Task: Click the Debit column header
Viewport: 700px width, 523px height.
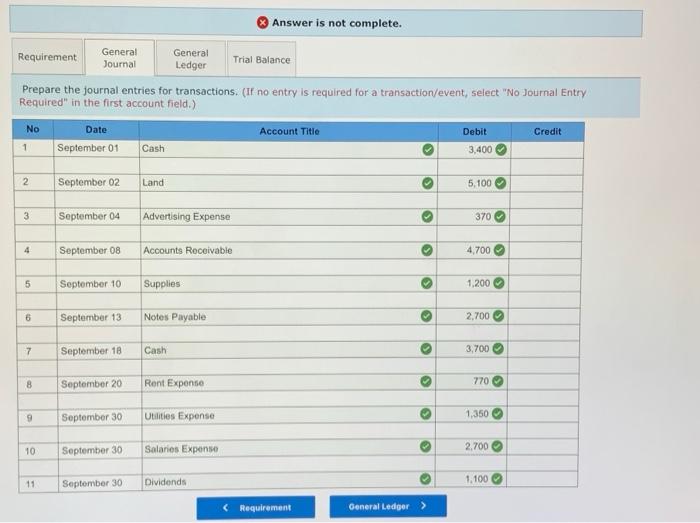Action: pos(474,132)
